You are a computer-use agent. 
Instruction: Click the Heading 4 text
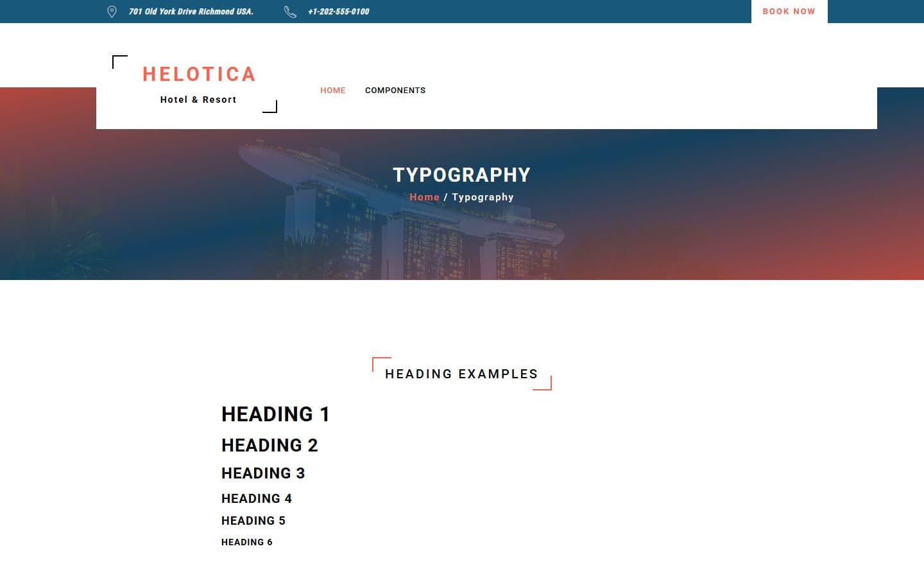click(x=257, y=498)
